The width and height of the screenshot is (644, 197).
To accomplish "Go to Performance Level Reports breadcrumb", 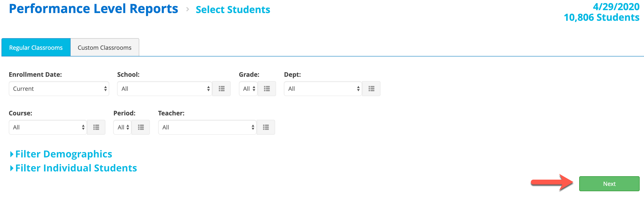I will [94, 9].
